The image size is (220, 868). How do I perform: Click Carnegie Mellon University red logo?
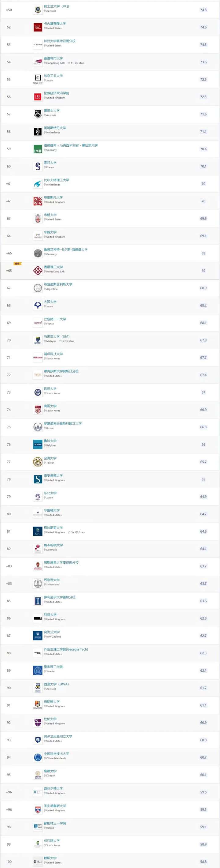(x=38, y=27)
